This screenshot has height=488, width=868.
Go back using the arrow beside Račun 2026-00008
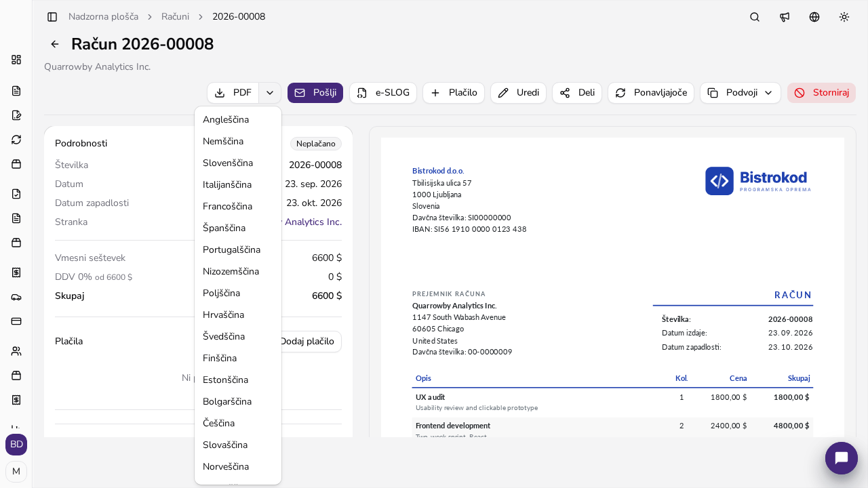(55, 44)
